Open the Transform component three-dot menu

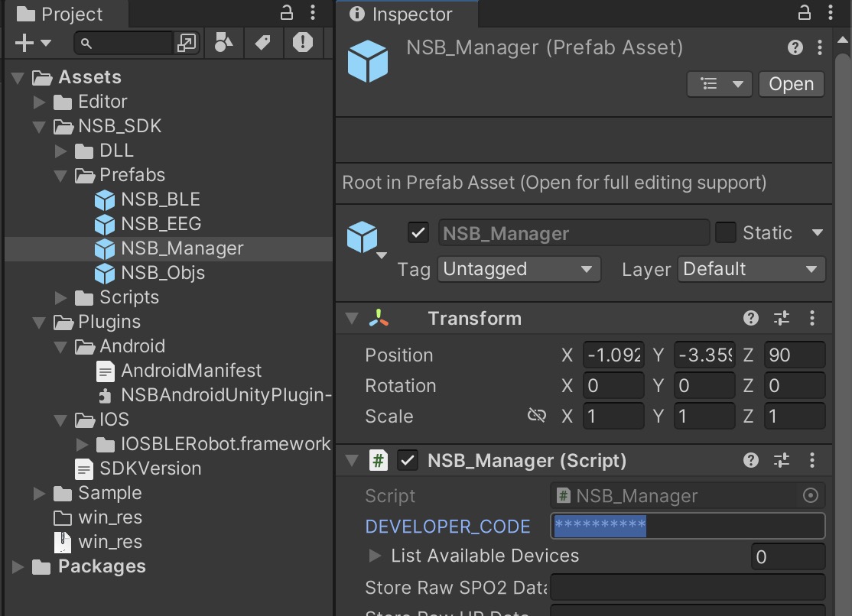point(811,318)
